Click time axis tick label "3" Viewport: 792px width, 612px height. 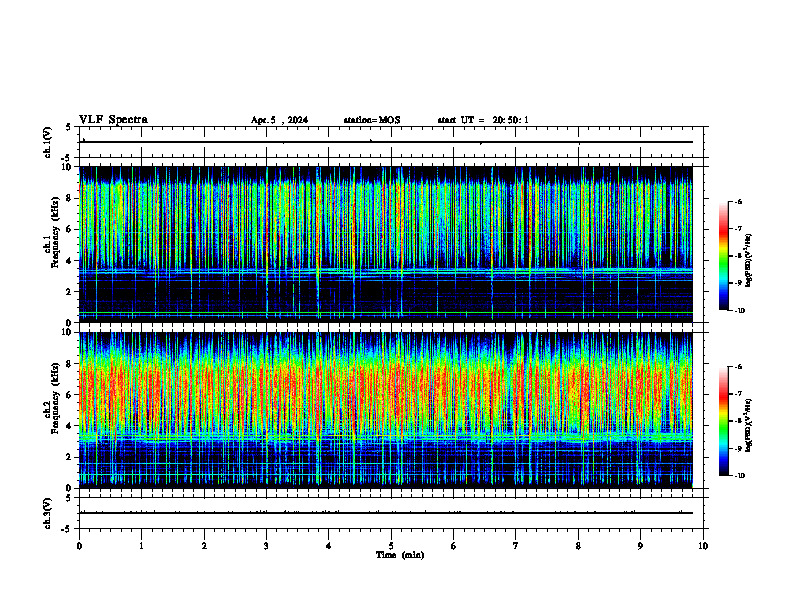pos(266,546)
